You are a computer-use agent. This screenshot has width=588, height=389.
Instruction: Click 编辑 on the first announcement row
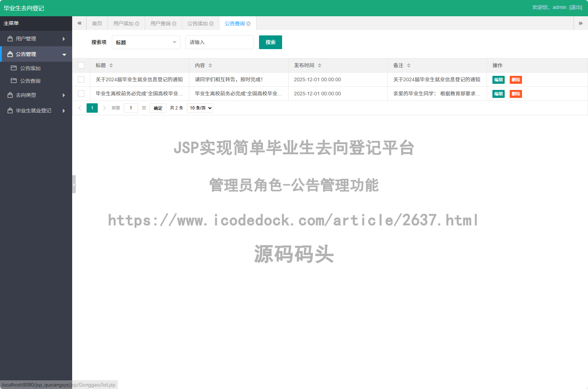(498, 79)
